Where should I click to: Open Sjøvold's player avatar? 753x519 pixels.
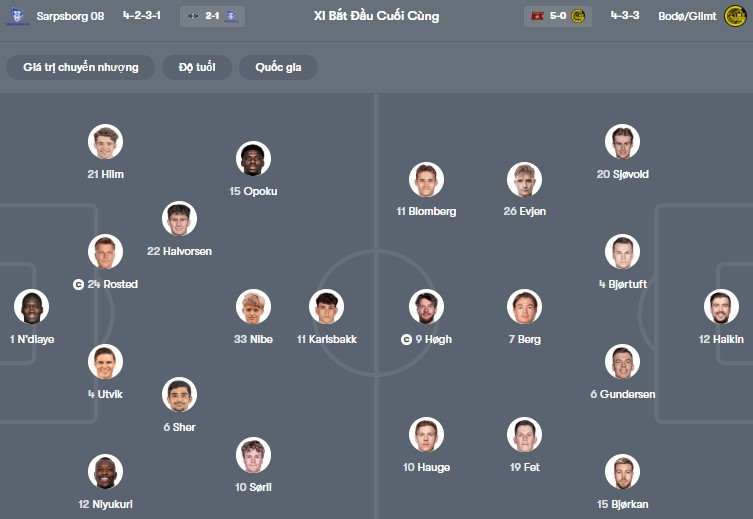coord(622,142)
